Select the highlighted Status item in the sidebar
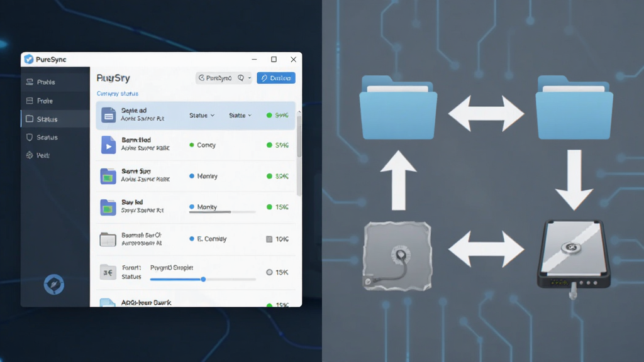644x362 pixels. pos(55,119)
